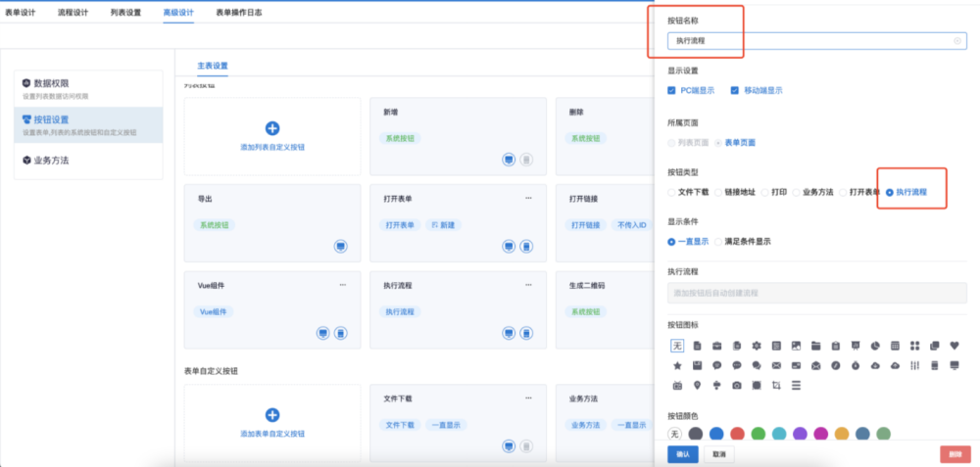The image size is (980, 467).
Task: Clear the 按钮名称 input with the X icon
Action: (x=957, y=41)
